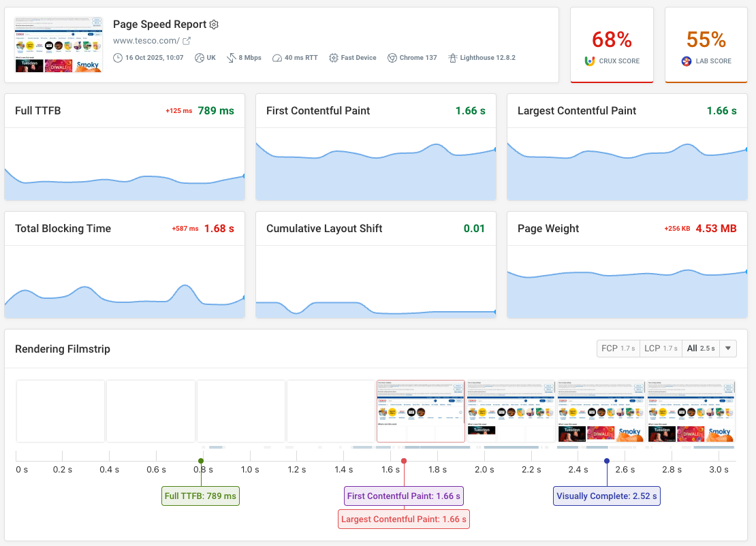Switch filmstrip view to FCP

tap(618, 348)
